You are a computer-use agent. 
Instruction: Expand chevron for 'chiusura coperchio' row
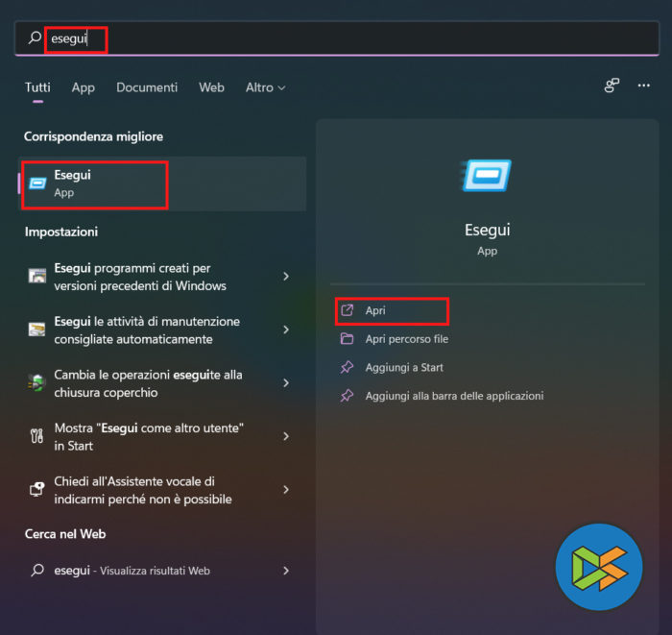tap(286, 383)
